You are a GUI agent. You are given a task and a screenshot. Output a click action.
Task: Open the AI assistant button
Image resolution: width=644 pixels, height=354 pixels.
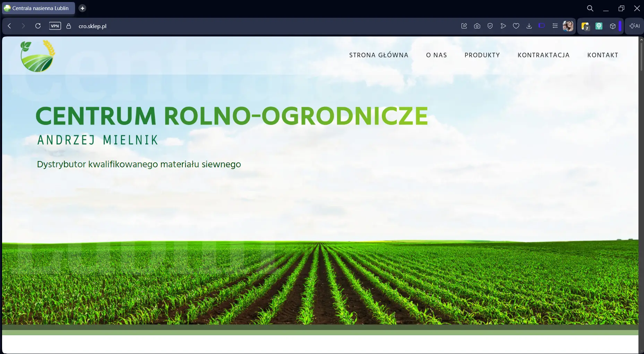point(635,26)
